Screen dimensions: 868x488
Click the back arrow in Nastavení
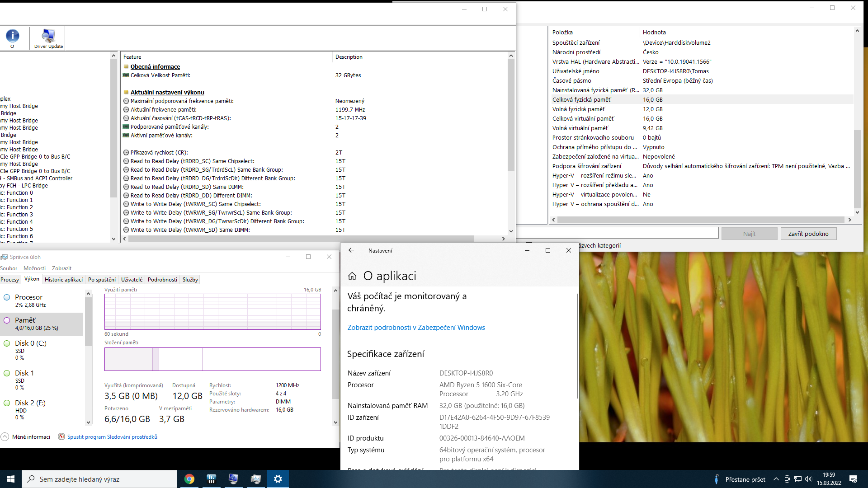(x=351, y=250)
